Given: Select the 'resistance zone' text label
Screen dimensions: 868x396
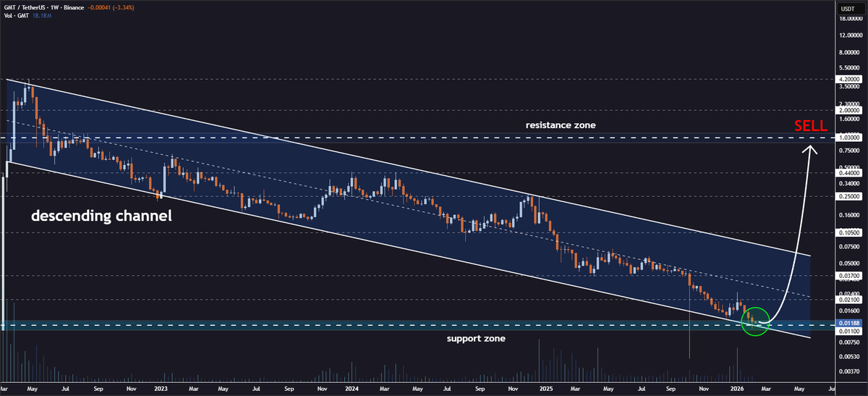Looking at the screenshot, I should (x=561, y=125).
